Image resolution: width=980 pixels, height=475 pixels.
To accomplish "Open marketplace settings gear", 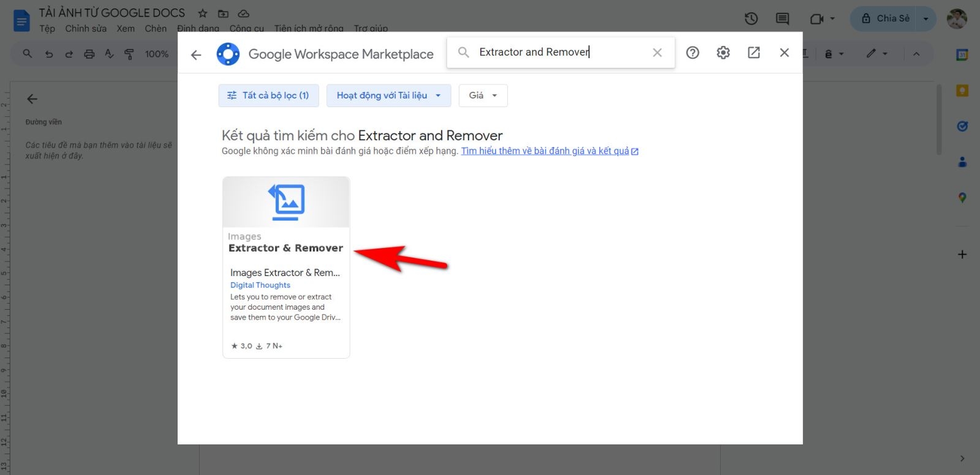I will 723,53.
